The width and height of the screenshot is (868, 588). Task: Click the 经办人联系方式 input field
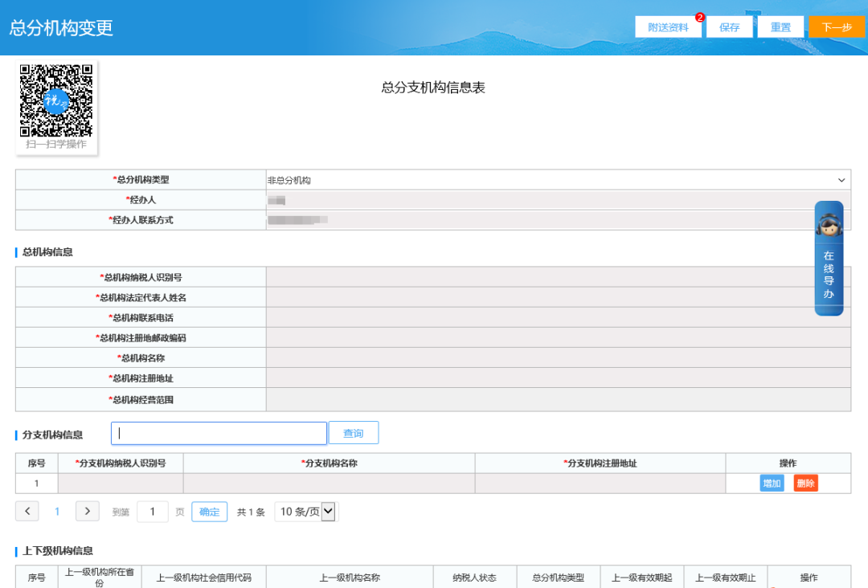pyautogui.click(x=558, y=220)
